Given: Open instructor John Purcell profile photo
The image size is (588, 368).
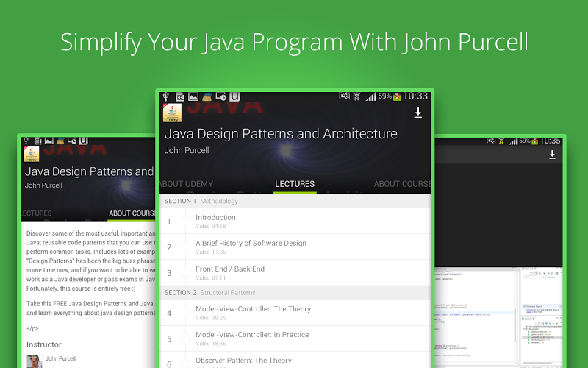Looking at the screenshot, I should pos(34,361).
